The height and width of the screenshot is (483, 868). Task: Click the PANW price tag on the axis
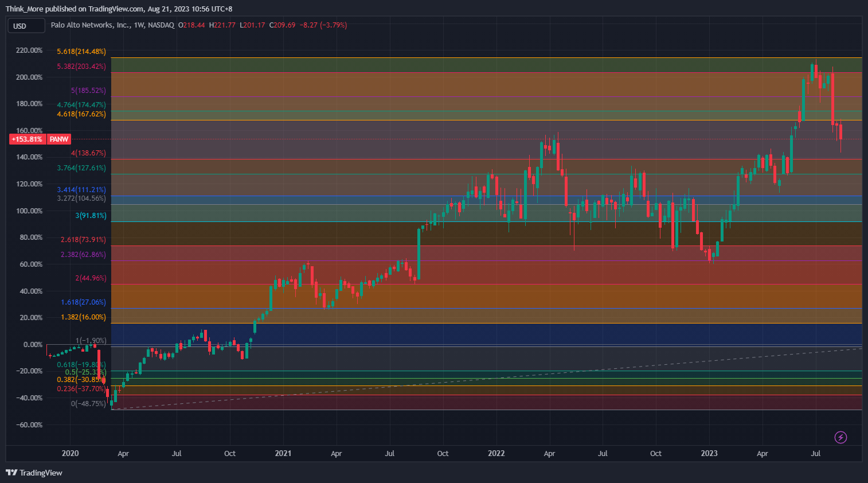point(59,139)
